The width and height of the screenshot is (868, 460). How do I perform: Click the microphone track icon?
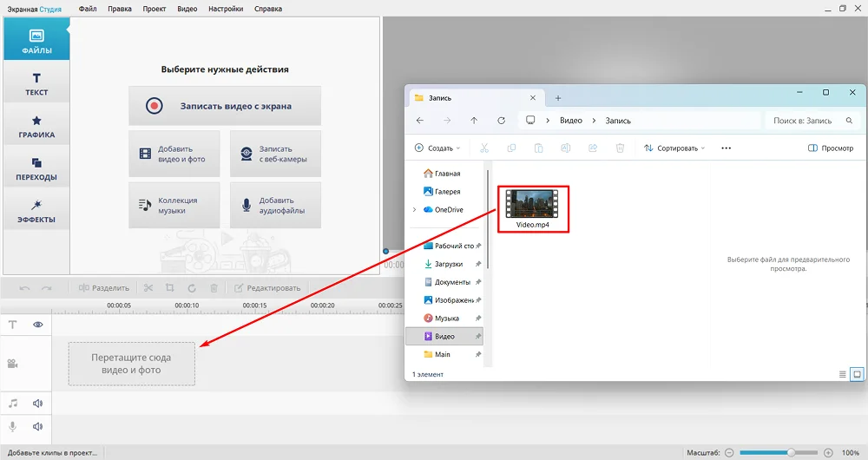(x=13, y=426)
